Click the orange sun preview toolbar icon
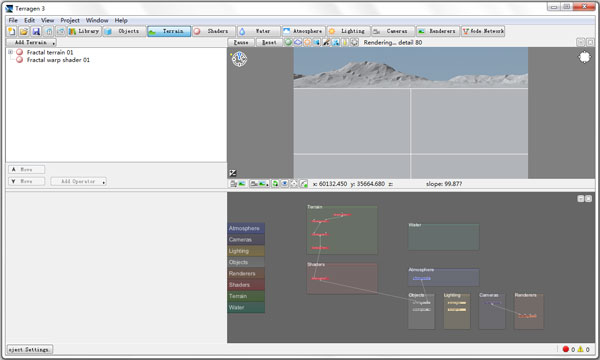 click(307, 42)
